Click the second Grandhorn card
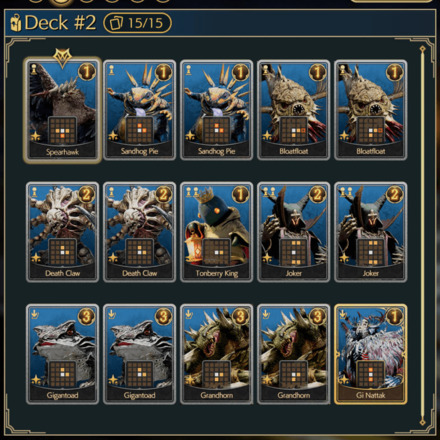440x440 pixels. pos(294,354)
